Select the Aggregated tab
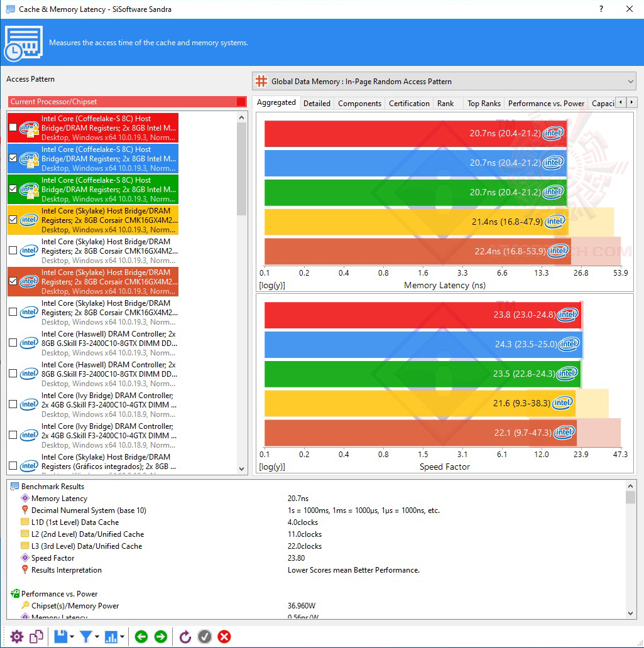The width and height of the screenshot is (644, 648). click(276, 102)
